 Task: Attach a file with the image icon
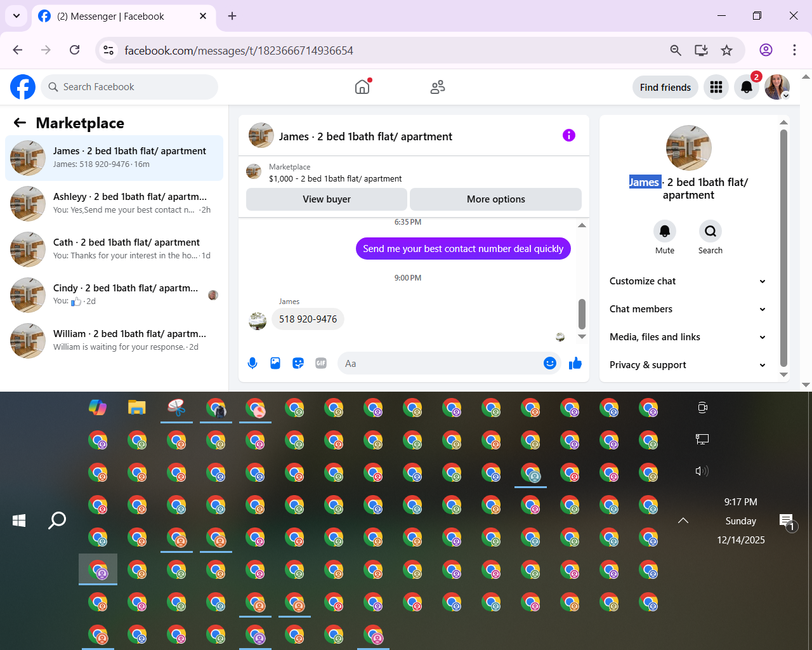coord(275,363)
